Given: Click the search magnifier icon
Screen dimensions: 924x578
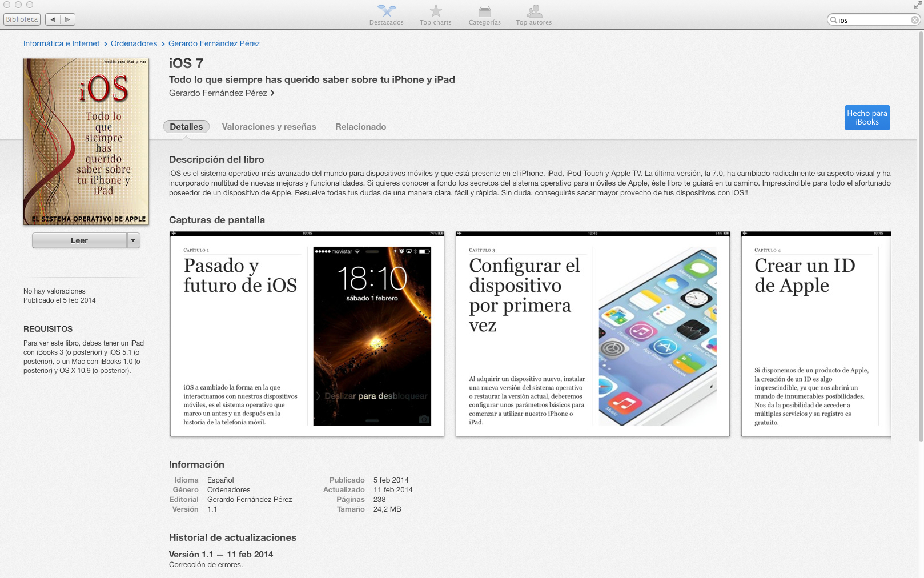Looking at the screenshot, I should (834, 20).
